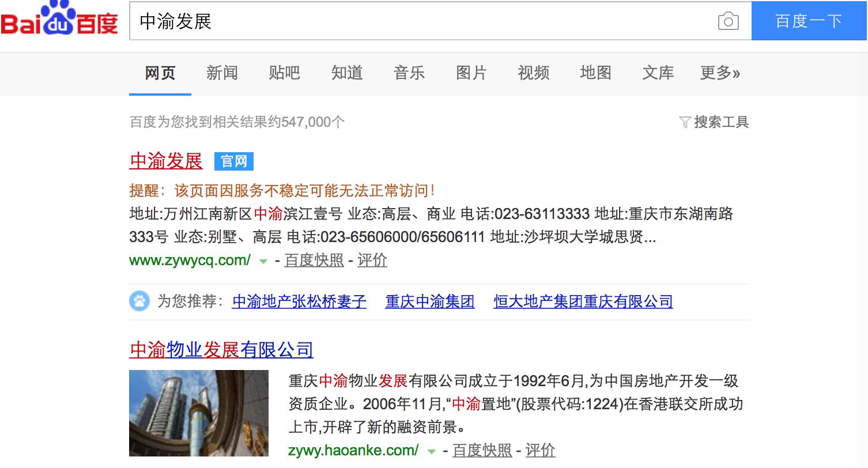Click the 百度一下 search button

[809, 21]
